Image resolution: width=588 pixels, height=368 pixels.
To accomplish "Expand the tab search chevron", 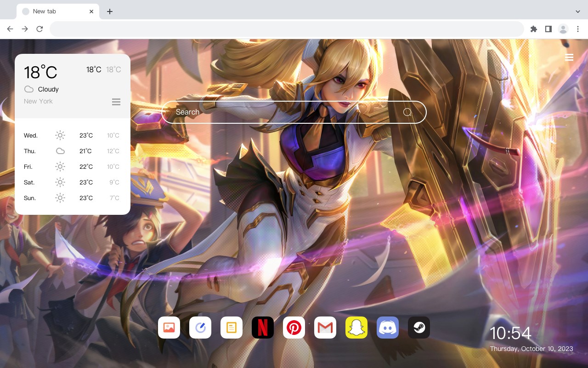I will point(578,11).
